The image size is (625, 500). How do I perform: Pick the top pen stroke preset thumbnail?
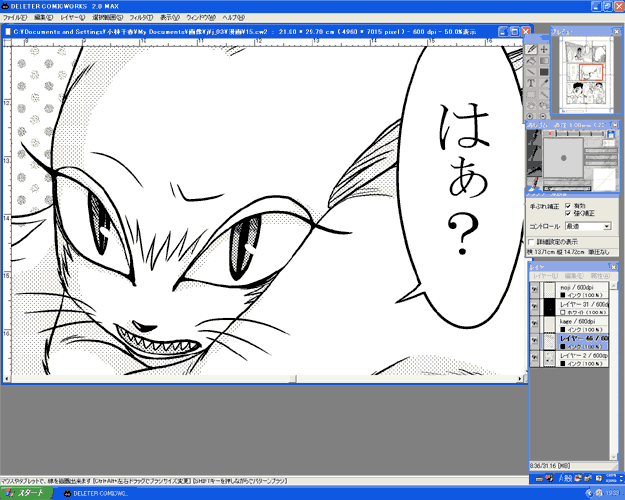pos(534,138)
